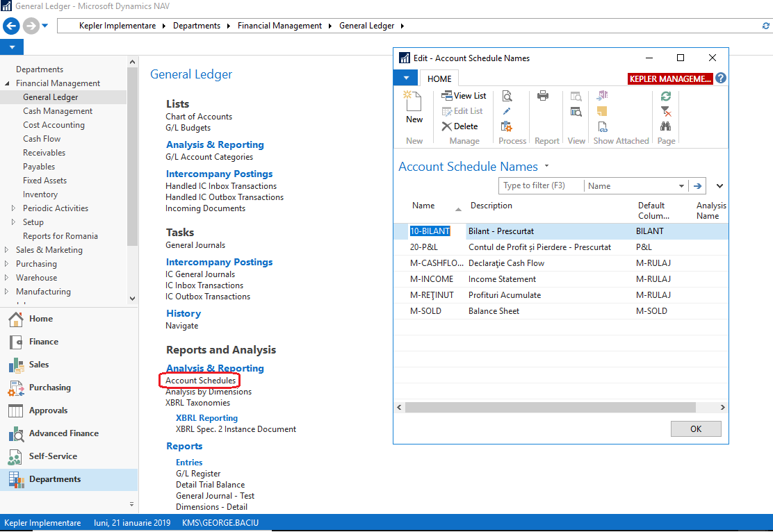
Task: Click the pencil edit icon in Process group
Action: [x=507, y=111]
